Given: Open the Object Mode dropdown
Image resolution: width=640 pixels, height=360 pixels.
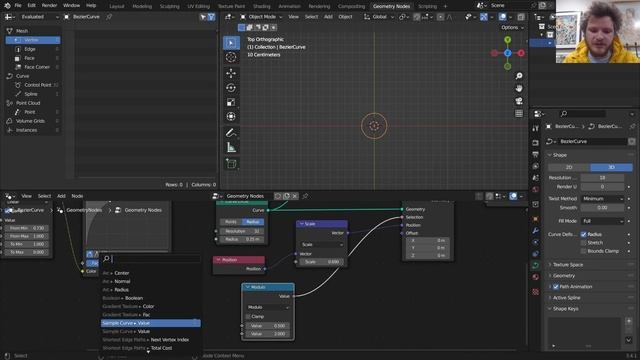Looking at the screenshot, I should [x=261, y=17].
